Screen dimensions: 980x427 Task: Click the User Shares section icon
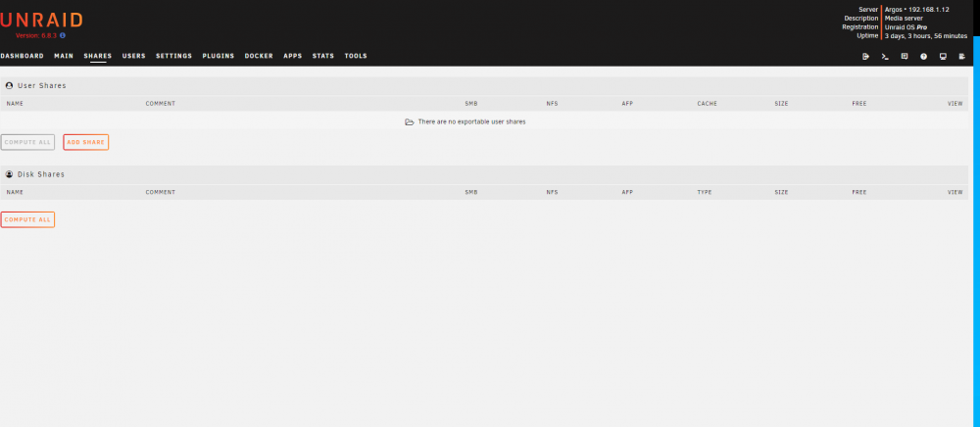10,85
